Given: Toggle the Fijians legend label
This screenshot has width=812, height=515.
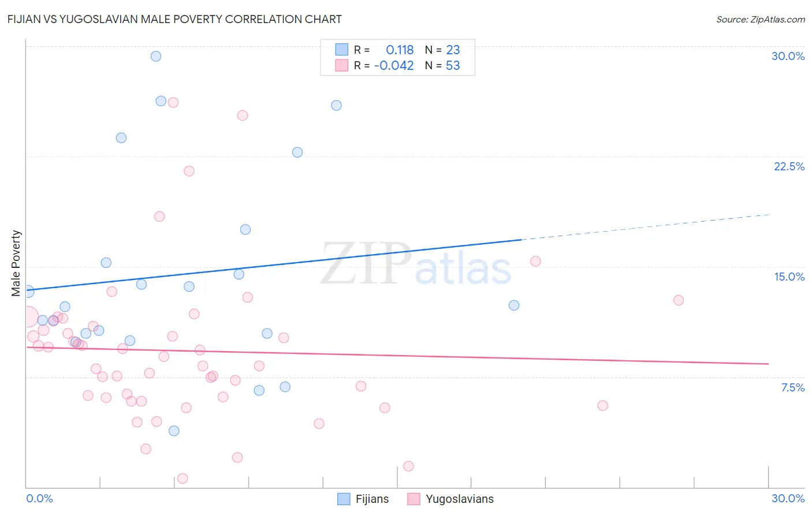Looking at the screenshot, I should (x=372, y=499).
